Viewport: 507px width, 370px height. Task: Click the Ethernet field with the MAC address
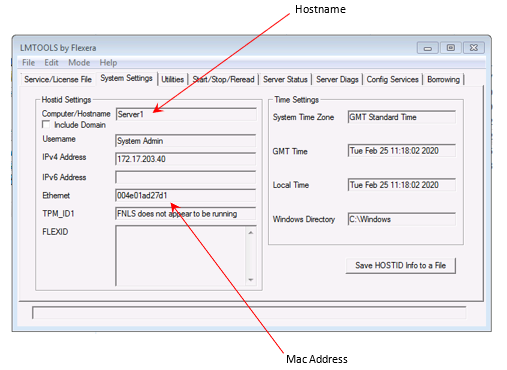[186, 195]
